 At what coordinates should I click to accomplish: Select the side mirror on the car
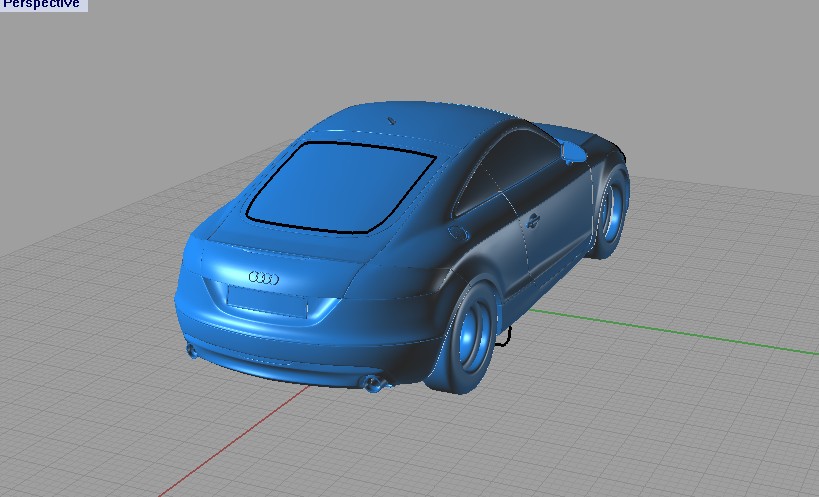tap(573, 151)
